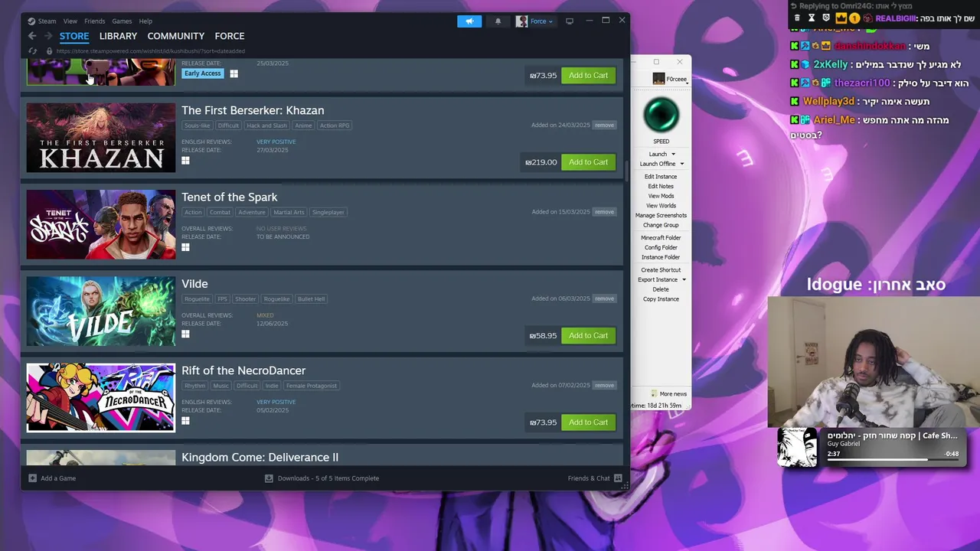
Task: Click the Steam store URL address bar
Action: coord(150,51)
